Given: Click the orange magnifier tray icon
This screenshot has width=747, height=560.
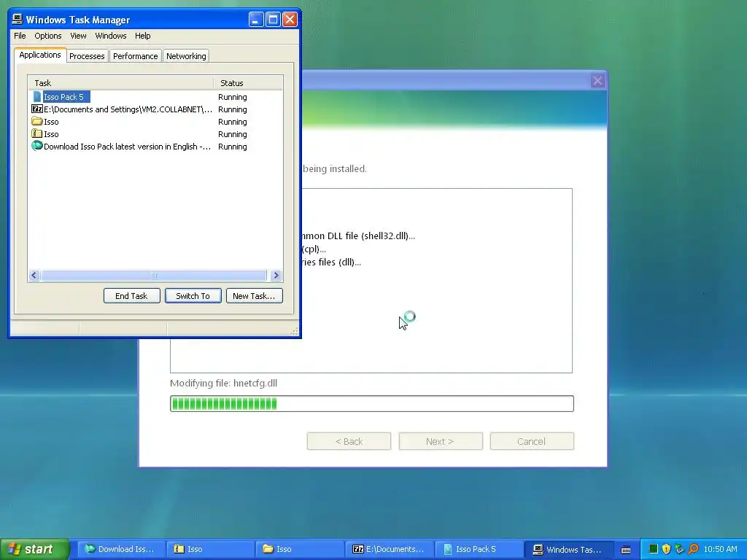Looking at the screenshot, I should point(694,549).
